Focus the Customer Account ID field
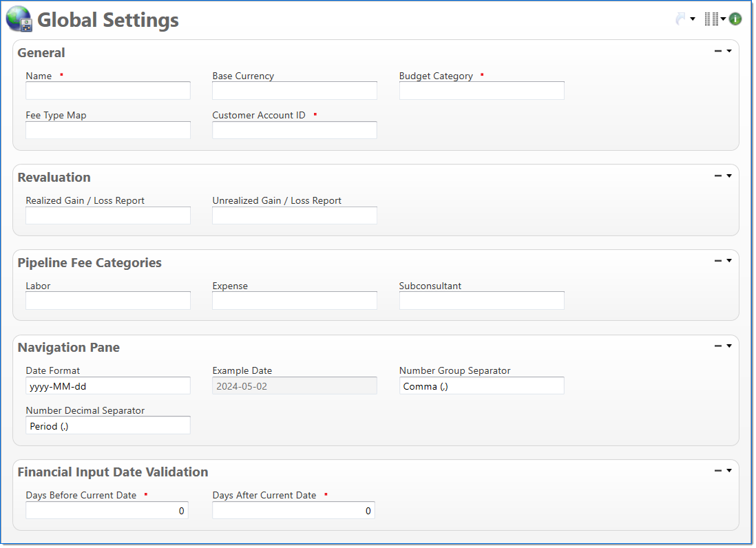Viewport: 756px width, 548px height. point(295,130)
